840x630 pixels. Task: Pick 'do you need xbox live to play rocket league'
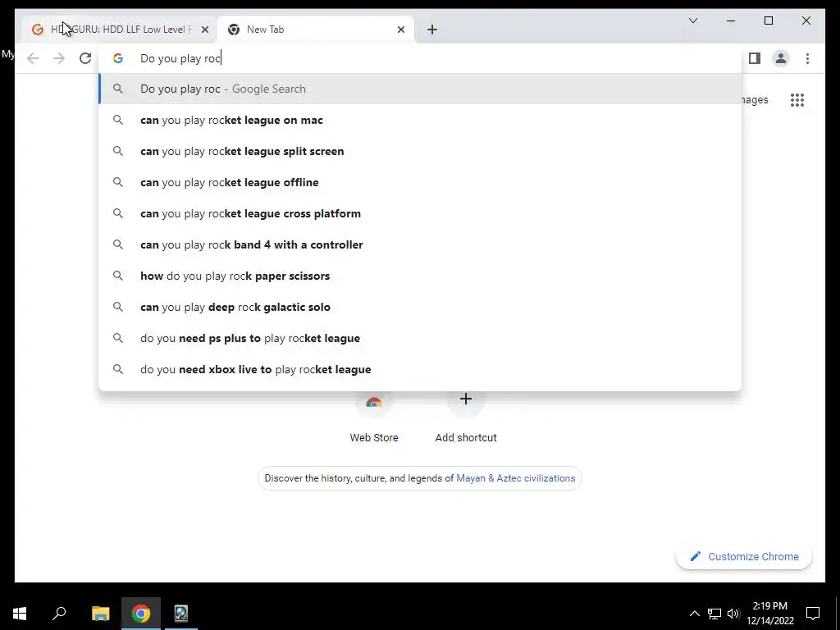(x=420, y=369)
